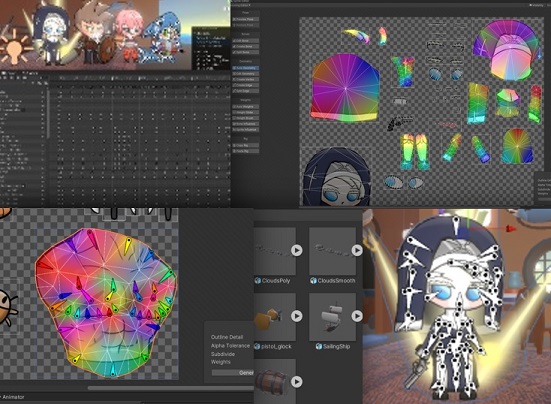
Task: Play the barrel asset preview
Action: point(297,382)
